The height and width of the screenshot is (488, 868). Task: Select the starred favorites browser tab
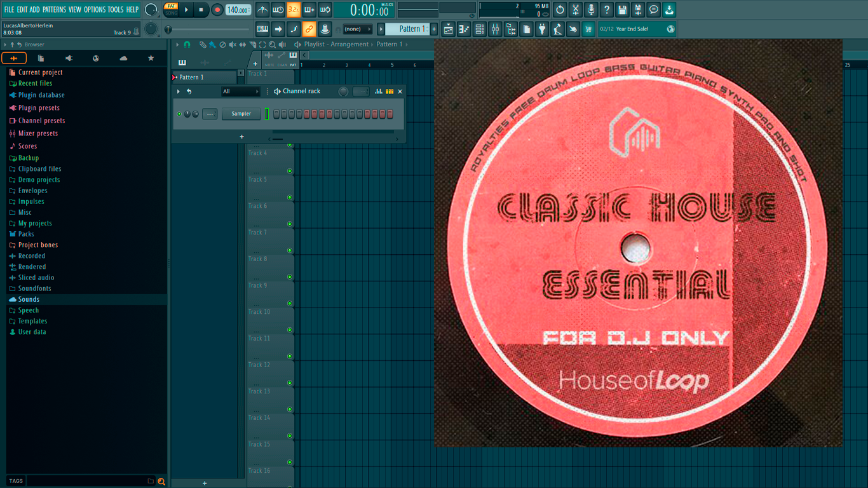pos(151,58)
